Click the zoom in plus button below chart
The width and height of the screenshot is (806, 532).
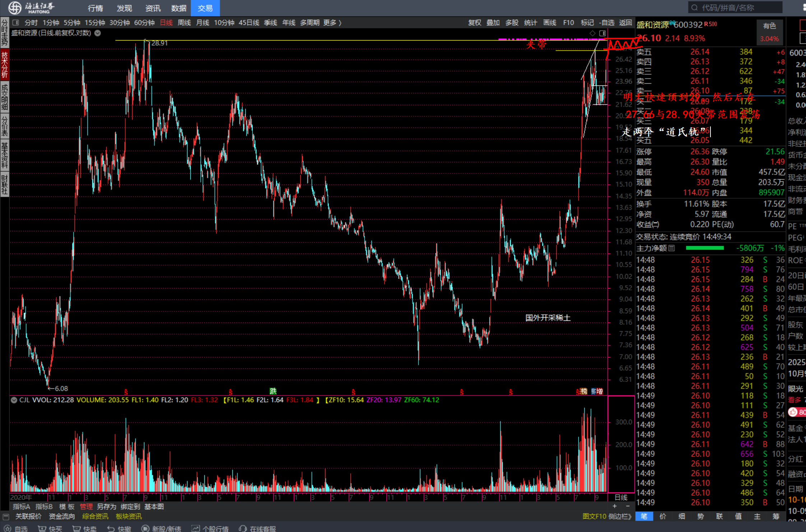615,506
